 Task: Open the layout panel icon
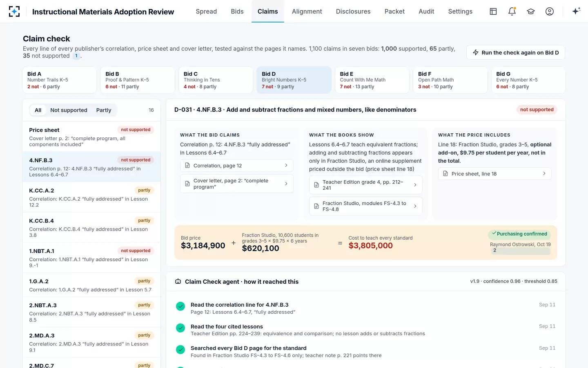pos(493,11)
